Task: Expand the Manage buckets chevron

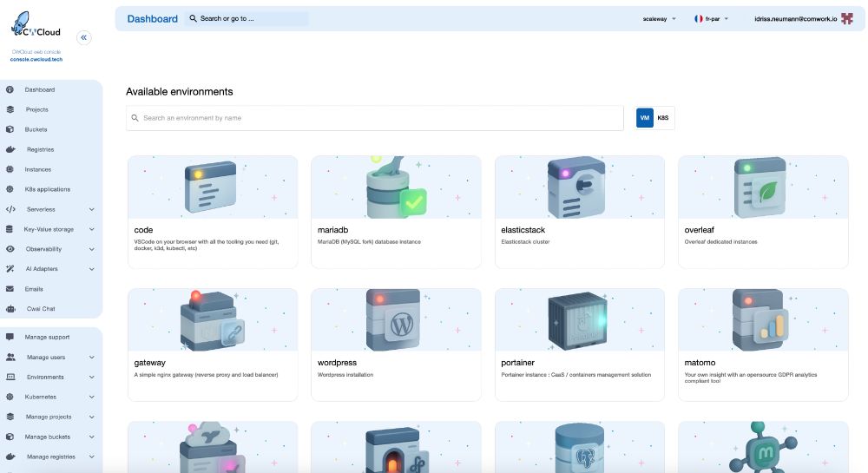Action: coord(91,437)
